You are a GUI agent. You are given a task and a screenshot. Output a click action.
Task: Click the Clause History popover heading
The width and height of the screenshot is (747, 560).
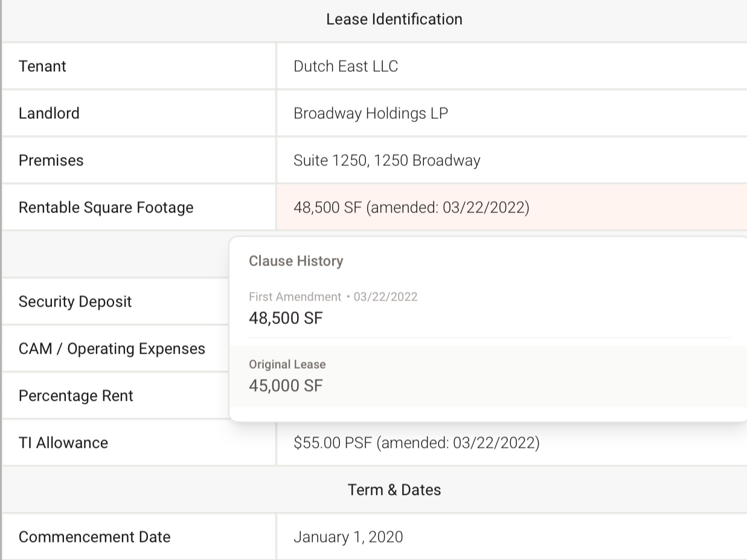[x=296, y=261]
